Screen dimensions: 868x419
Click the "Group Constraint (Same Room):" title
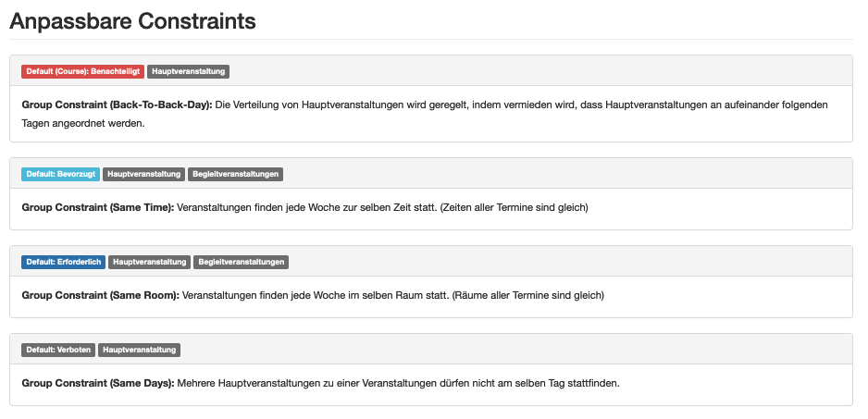coord(100,296)
